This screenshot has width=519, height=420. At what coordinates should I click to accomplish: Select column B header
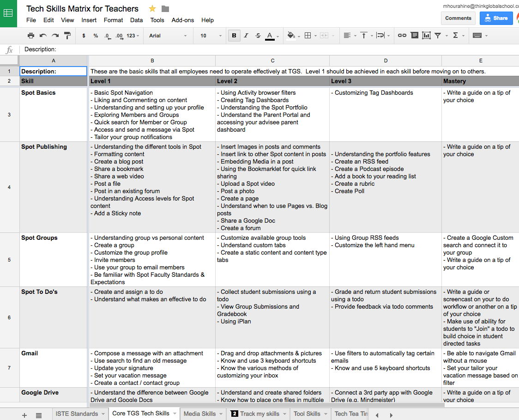(152, 61)
